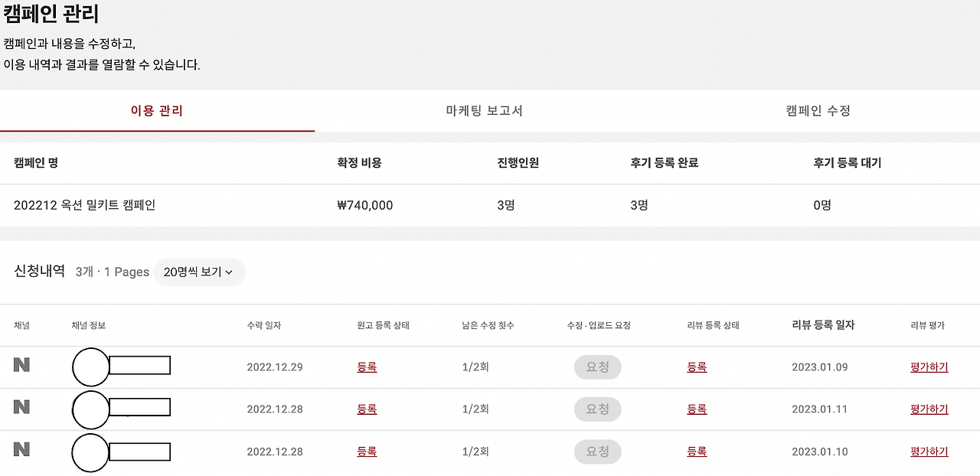Open the 리뷰 등록 상태 등록 link on row one
This screenshot has width=980, height=476.
point(696,367)
